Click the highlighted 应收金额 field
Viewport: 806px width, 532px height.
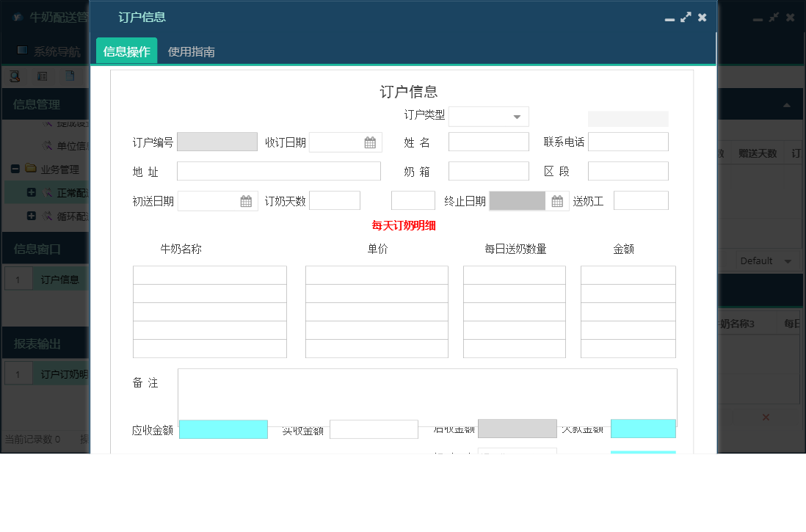click(x=223, y=429)
